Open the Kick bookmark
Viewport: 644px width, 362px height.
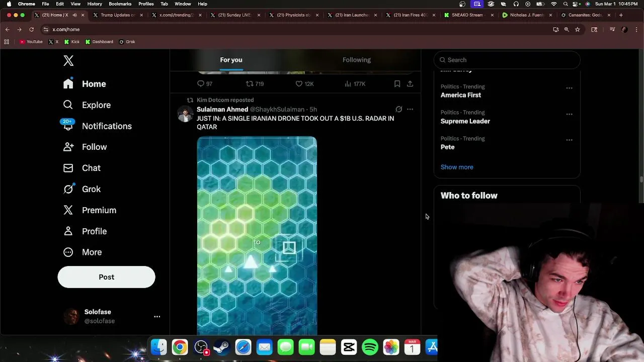(72, 42)
